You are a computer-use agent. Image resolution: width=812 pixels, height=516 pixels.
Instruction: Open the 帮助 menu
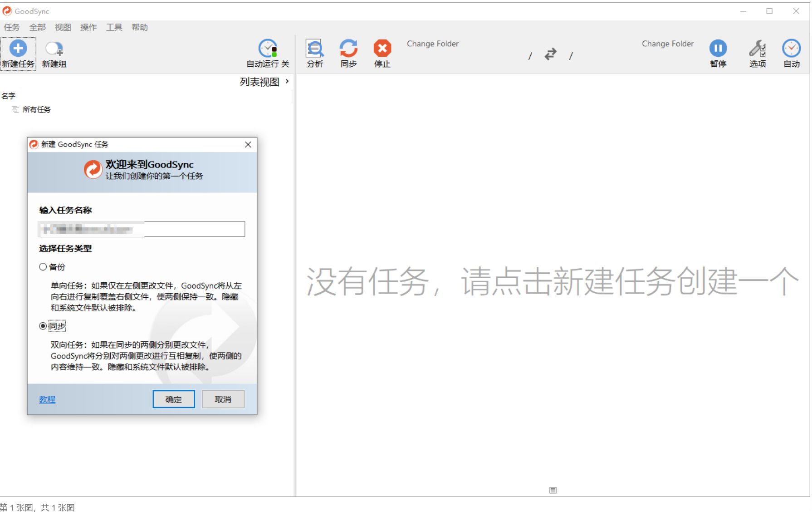click(140, 27)
